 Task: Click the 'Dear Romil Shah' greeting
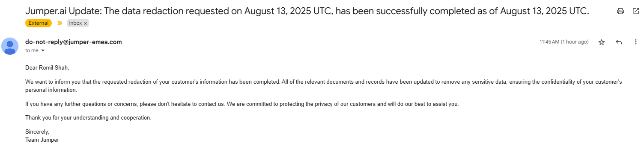(x=47, y=67)
